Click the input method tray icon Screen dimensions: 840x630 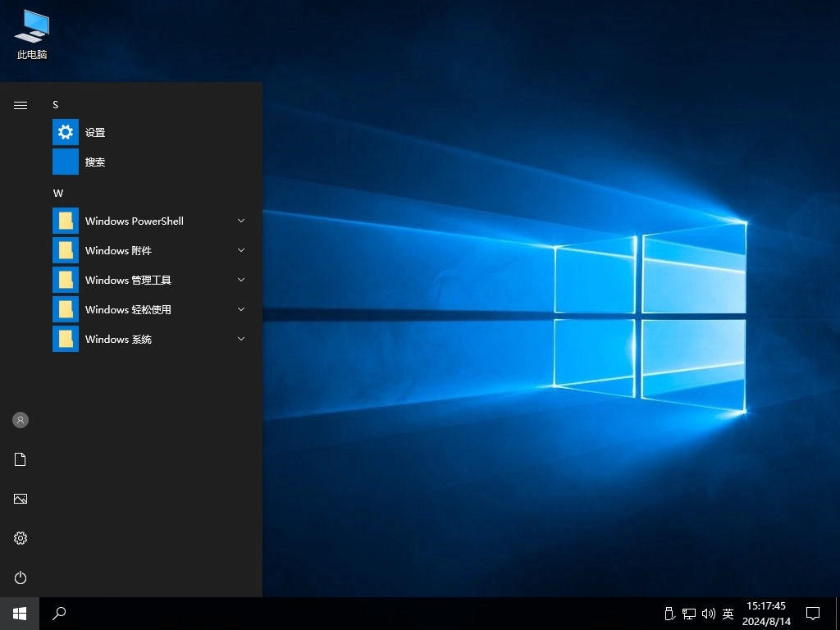point(669,613)
